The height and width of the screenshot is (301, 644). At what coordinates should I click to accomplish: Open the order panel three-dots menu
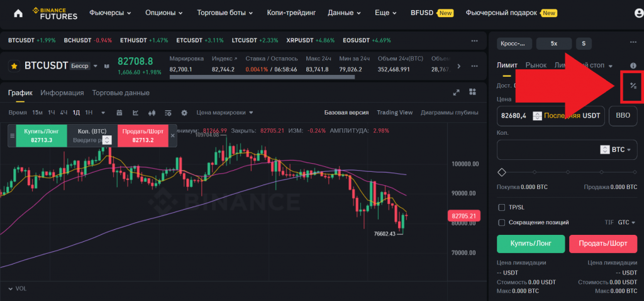[x=633, y=42]
